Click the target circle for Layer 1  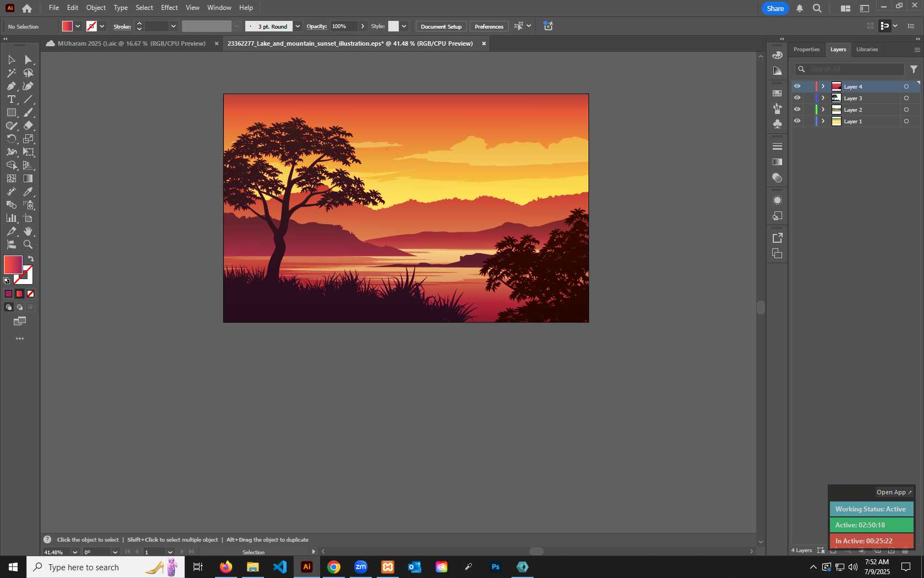click(x=906, y=121)
